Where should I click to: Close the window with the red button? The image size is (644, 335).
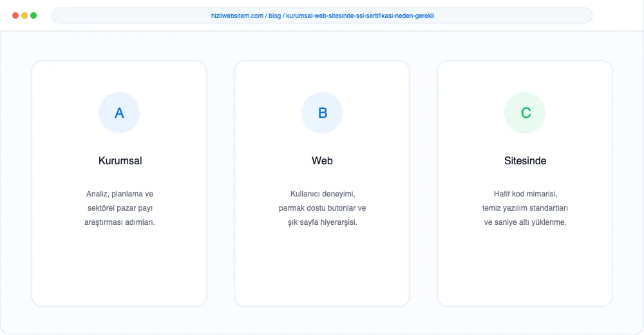[15, 15]
